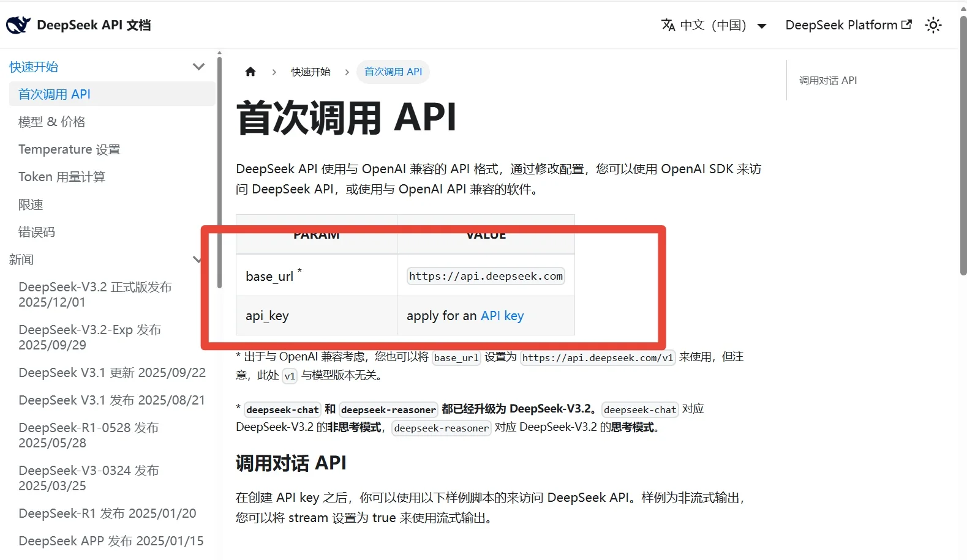
Task: Jump to 调用对话 API in table of contents
Action: (x=828, y=80)
